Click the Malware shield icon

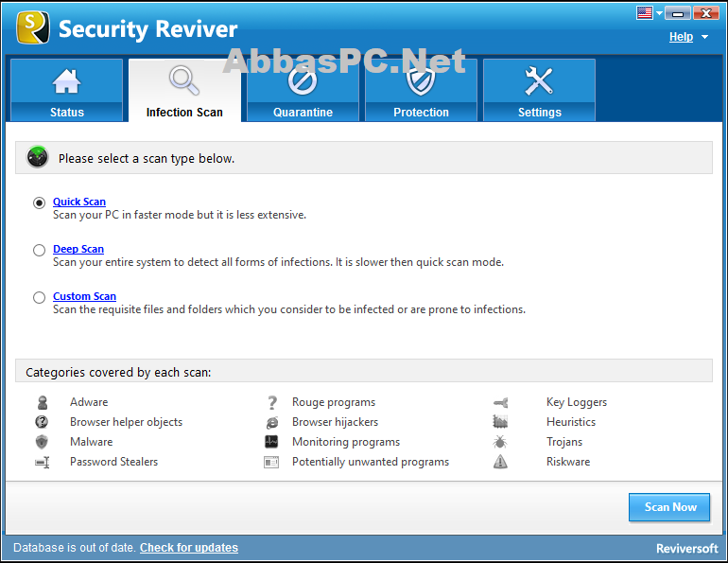42,442
